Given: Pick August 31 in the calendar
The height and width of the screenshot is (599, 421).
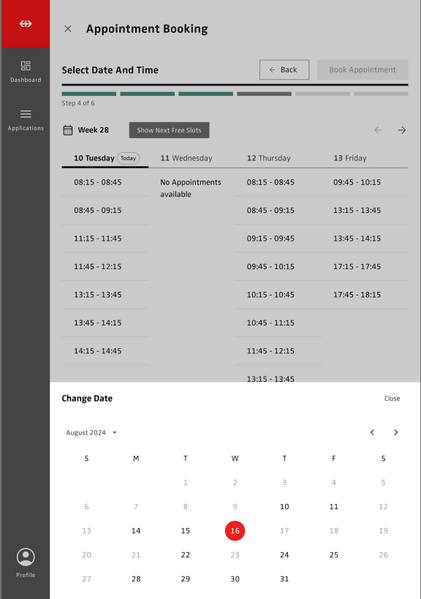Looking at the screenshot, I should (x=284, y=579).
